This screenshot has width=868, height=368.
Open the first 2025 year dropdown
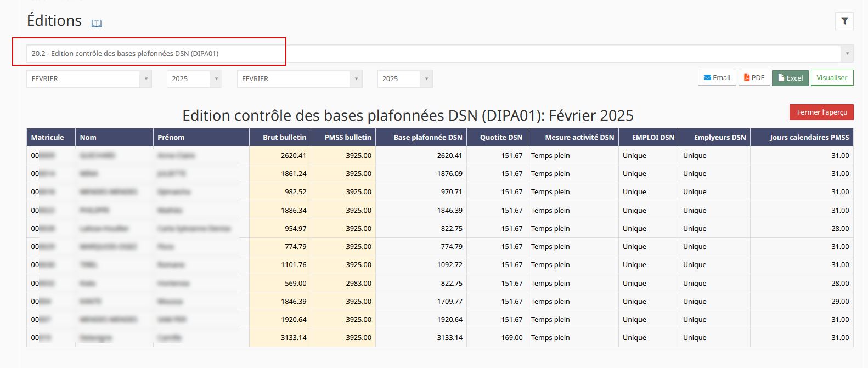click(194, 79)
